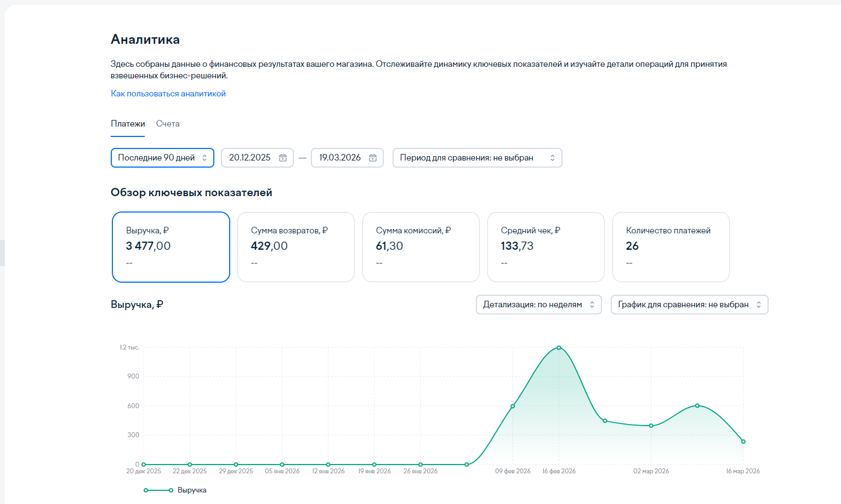Screen dimensions: 841x504
Task: Click the start date field 20.12.2025
Action: coord(250,158)
